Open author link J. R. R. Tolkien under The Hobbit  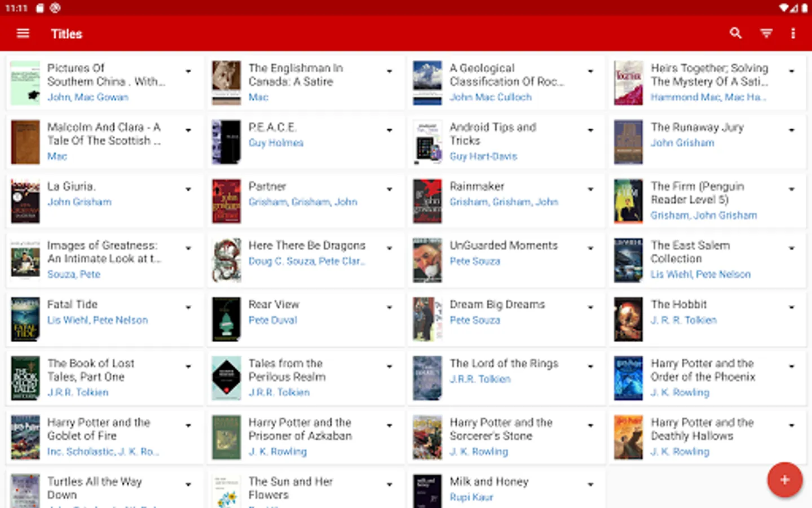coord(683,320)
